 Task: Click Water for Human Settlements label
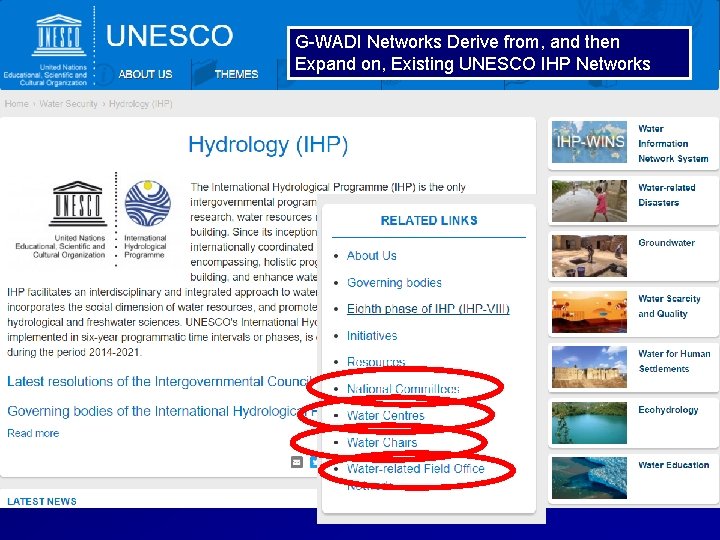[674, 361]
